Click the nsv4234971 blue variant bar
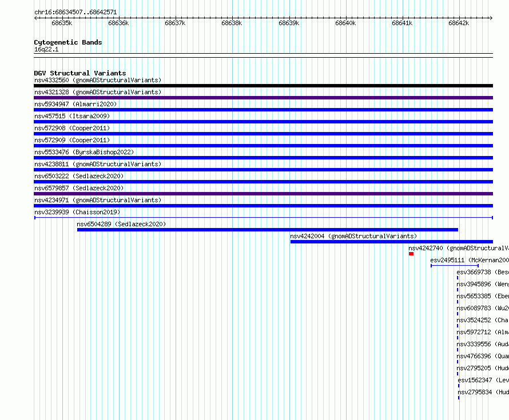This screenshot has width=509, height=420. (263, 206)
